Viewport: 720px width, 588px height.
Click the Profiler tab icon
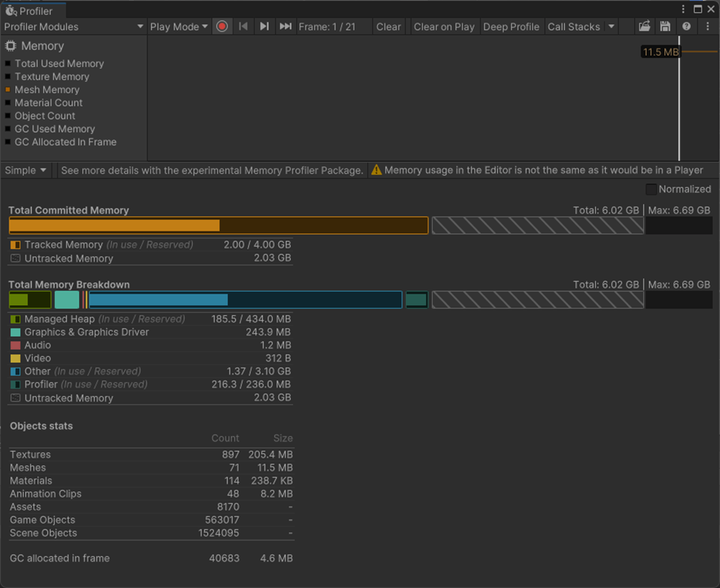pos(11,10)
